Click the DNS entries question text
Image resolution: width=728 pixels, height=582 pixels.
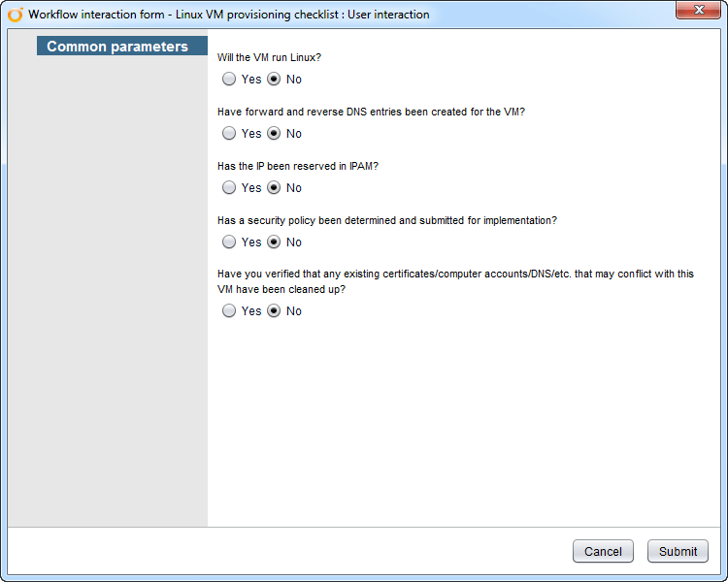click(x=371, y=113)
